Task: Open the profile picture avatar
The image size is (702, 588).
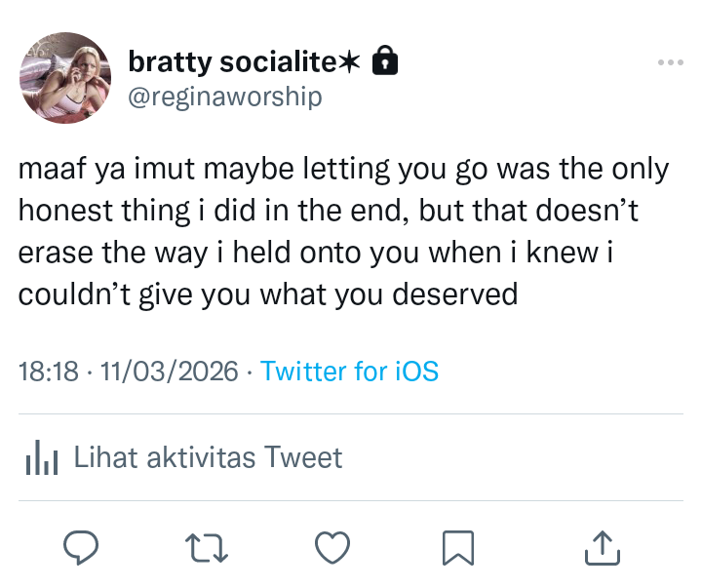Action: pyautogui.click(x=65, y=78)
